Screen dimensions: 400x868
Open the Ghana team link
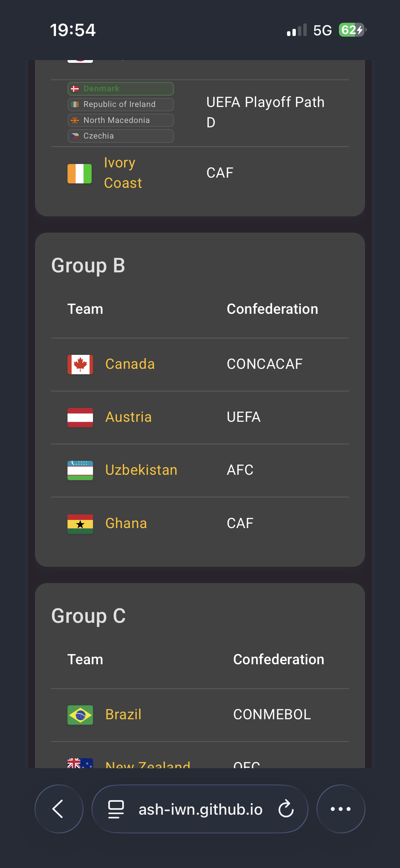point(126,523)
